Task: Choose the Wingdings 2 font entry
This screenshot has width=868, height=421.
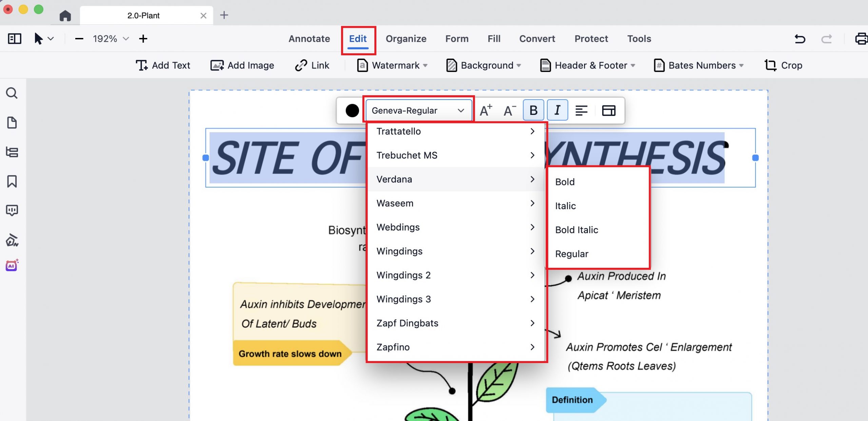Action: click(x=456, y=275)
